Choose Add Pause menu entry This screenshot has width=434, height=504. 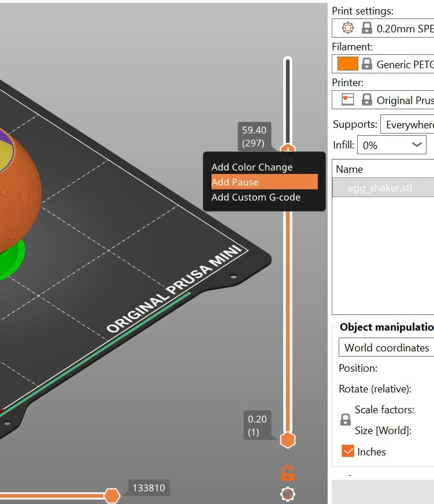pos(264,182)
